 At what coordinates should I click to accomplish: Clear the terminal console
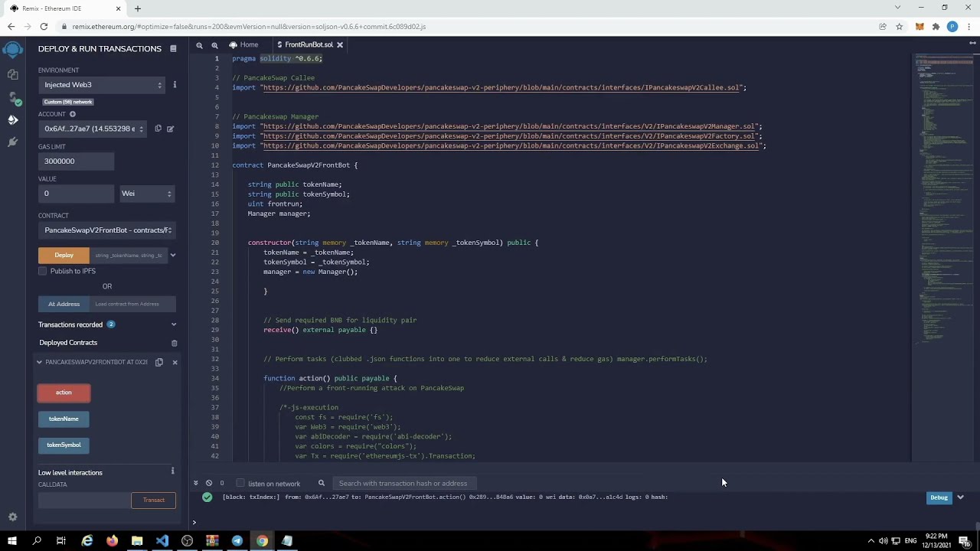209,483
